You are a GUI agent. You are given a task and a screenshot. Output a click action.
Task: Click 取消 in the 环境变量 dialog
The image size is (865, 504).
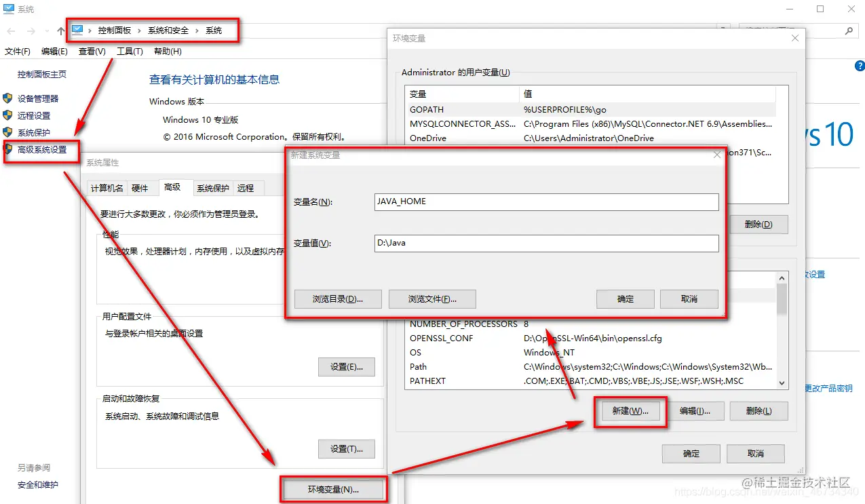point(755,453)
